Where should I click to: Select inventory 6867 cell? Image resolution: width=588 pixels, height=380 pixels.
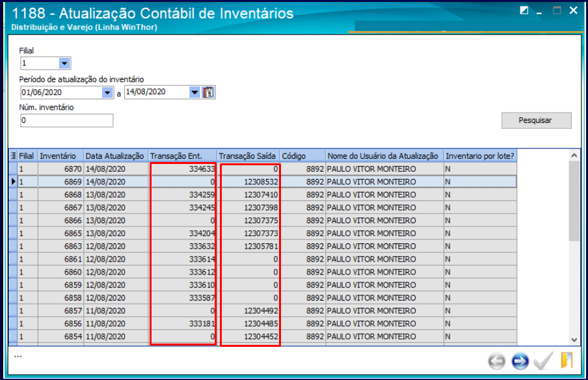point(60,208)
